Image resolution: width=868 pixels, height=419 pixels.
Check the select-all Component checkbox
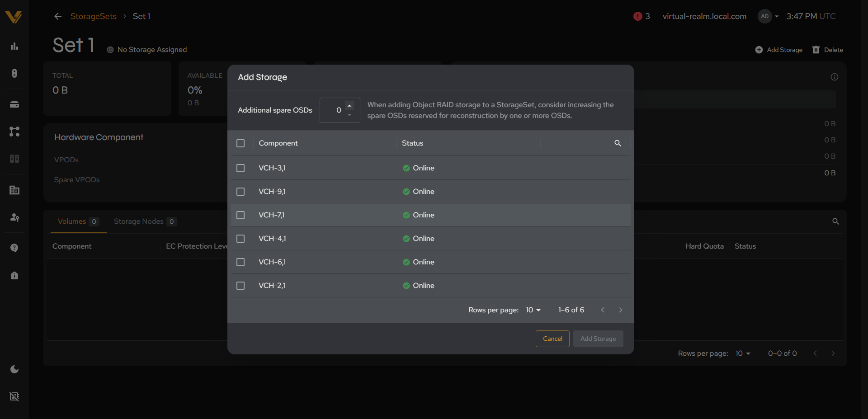[x=241, y=143]
